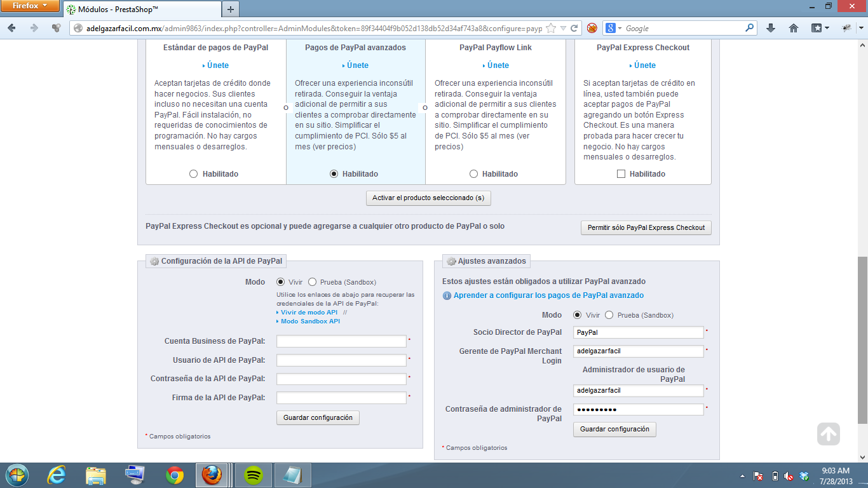Click the volume speaker tray icon

[789, 476]
